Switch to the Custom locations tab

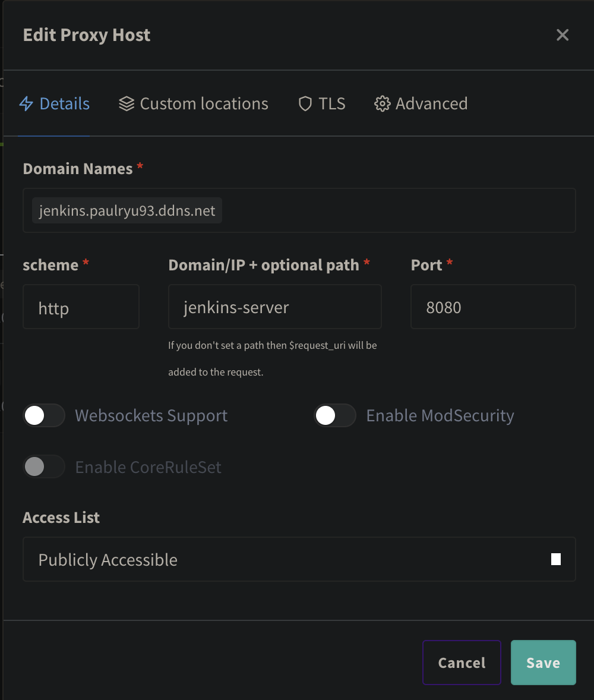(204, 104)
